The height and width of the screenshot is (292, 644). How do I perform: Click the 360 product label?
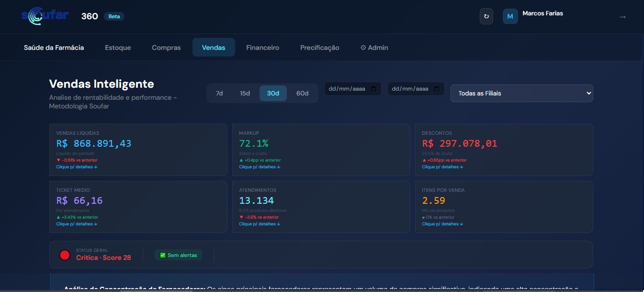coord(90,16)
